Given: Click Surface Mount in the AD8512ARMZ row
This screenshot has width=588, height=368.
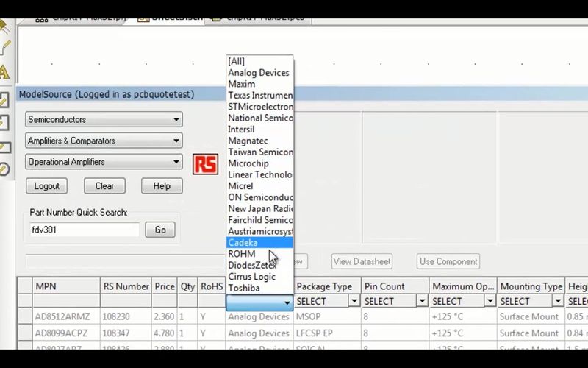Looking at the screenshot, I should click(531, 316).
